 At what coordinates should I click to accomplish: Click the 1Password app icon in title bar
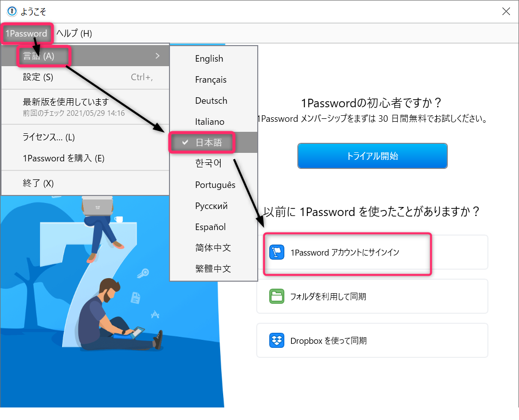click(x=12, y=11)
